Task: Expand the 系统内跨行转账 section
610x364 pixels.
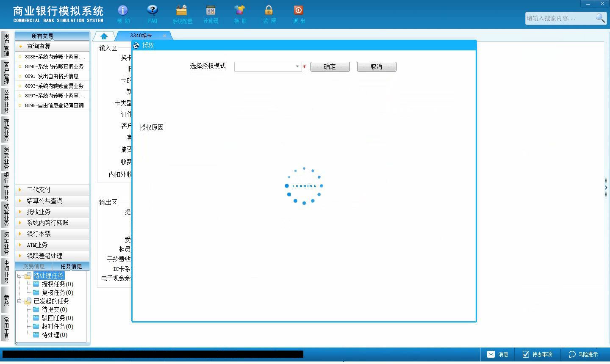Action: [x=53, y=223]
